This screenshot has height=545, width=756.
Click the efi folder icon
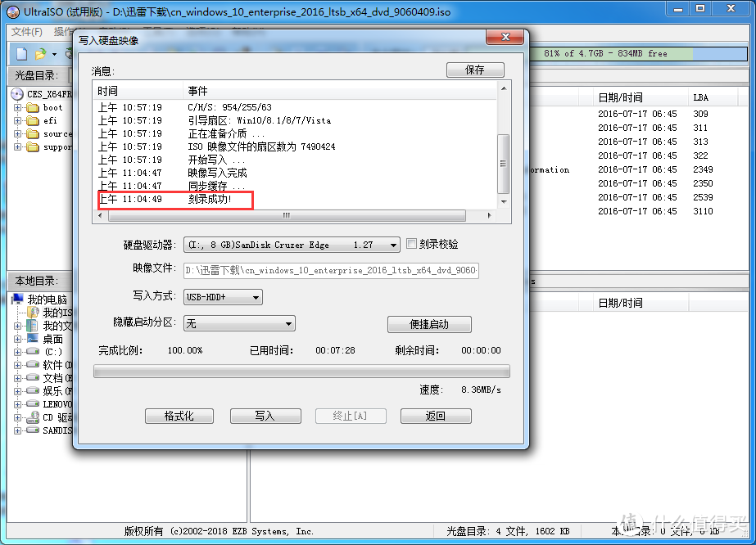click(33, 120)
